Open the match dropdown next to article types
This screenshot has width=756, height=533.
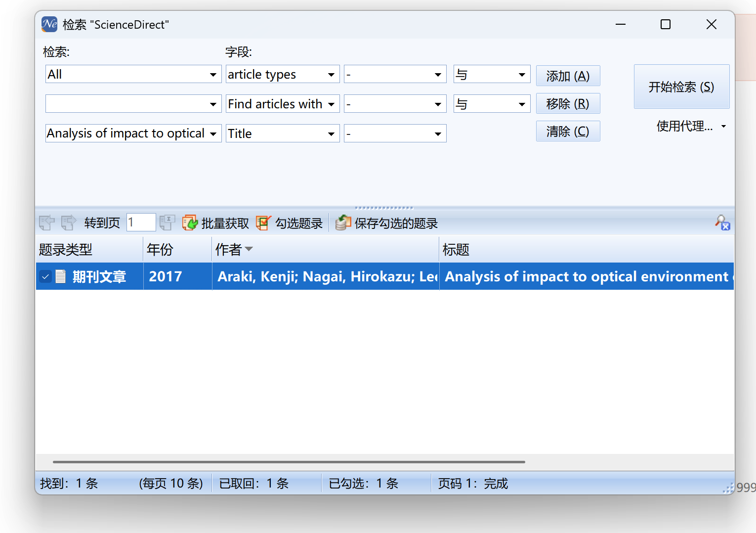(x=438, y=75)
